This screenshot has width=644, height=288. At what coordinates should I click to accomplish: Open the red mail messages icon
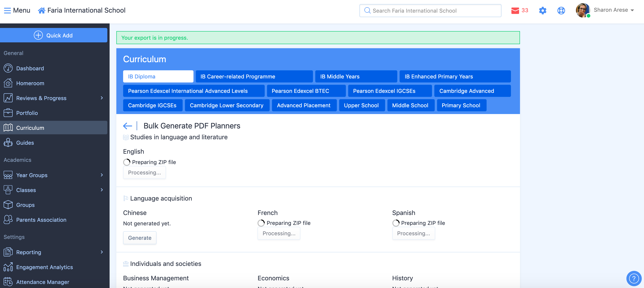[515, 11]
